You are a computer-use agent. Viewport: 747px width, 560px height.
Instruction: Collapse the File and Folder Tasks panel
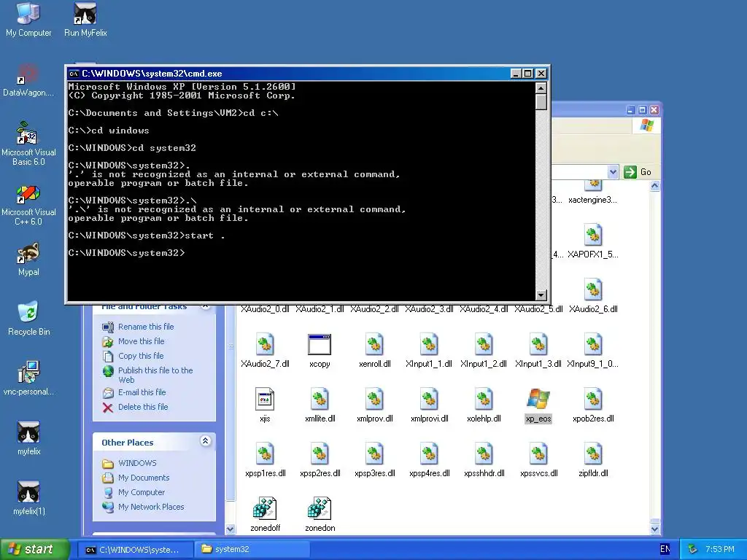205,306
